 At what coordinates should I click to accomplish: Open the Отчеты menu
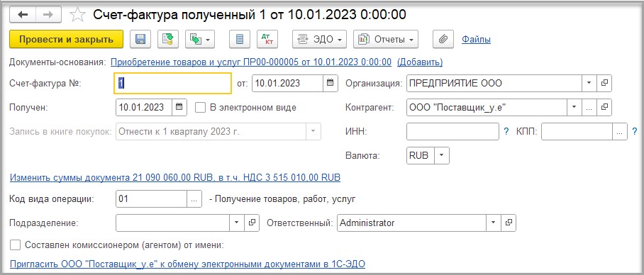tap(386, 40)
